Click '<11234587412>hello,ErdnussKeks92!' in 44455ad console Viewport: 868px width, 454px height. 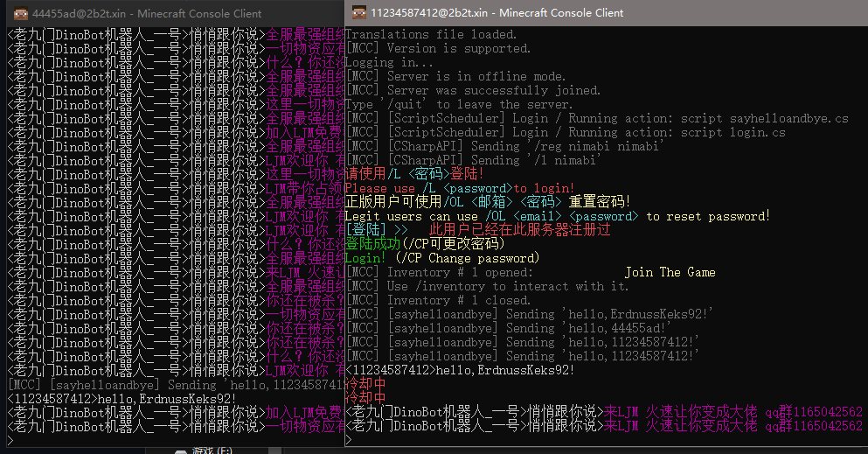(122, 399)
